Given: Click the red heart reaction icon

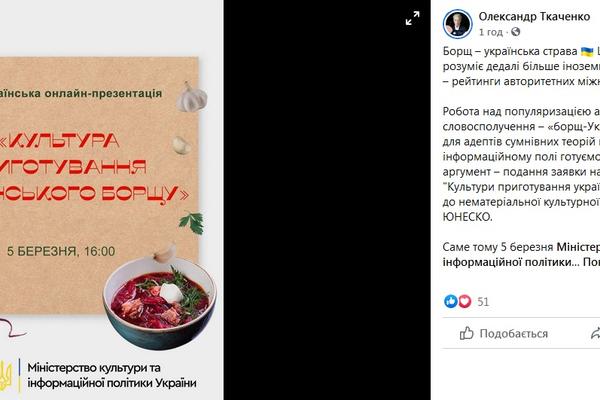Looking at the screenshot, I should click(465, 301).
